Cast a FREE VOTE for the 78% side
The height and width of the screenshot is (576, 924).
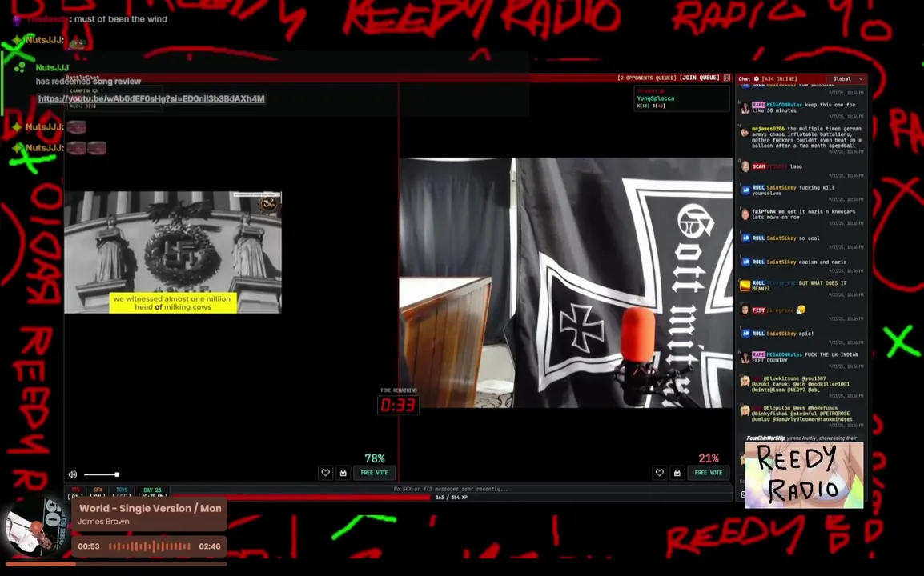[x=374, y=472]
